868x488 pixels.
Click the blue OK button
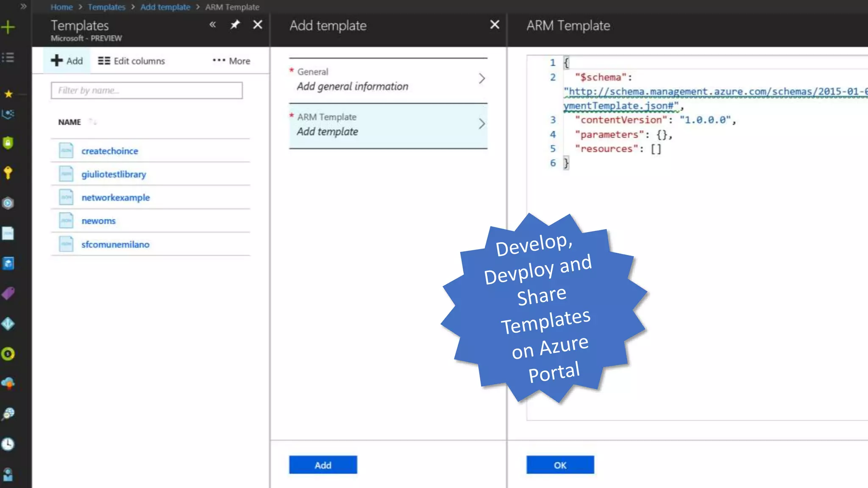560,465
